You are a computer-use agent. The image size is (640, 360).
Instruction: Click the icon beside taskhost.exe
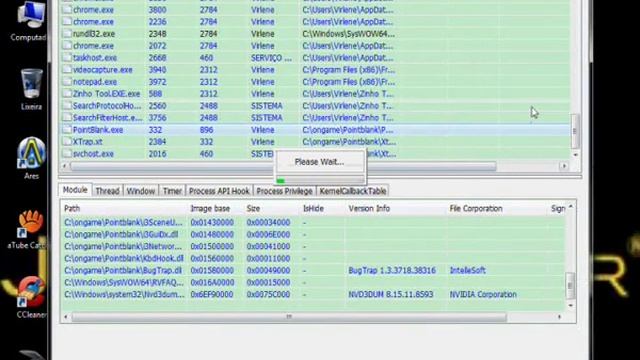click(x=67, y=58)
